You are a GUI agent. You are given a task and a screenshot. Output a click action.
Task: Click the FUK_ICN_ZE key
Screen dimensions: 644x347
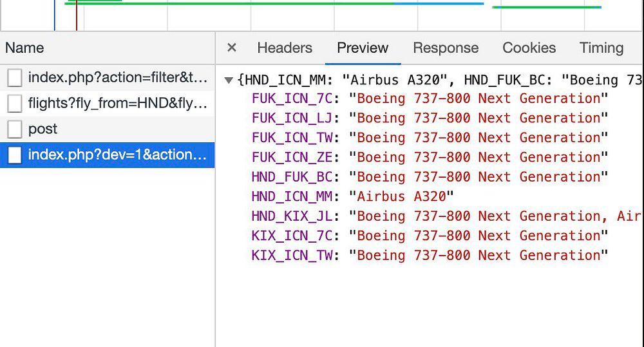click(x=292, y=157)
